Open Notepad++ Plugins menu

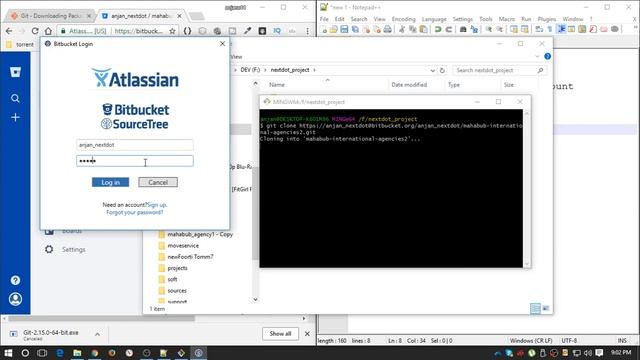[x=547, y=19]
